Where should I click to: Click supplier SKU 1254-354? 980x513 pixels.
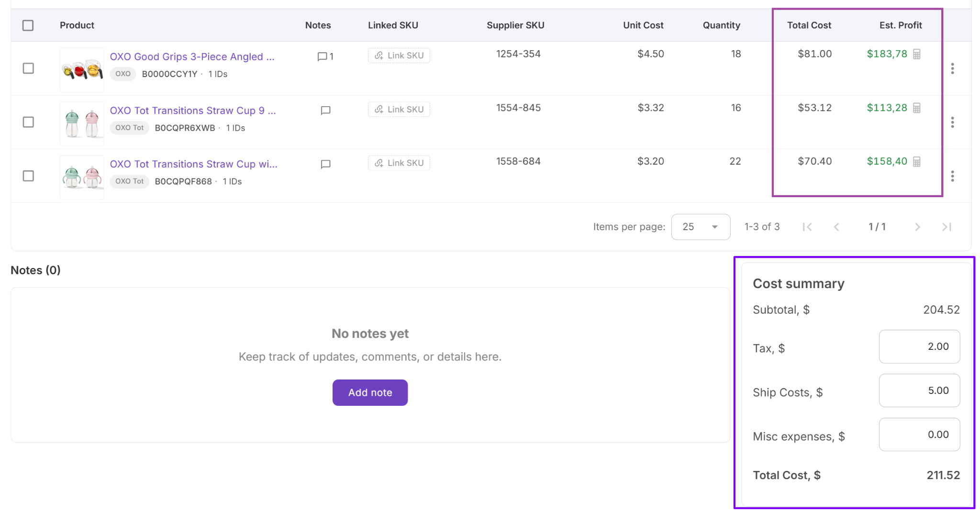point(518,54)
